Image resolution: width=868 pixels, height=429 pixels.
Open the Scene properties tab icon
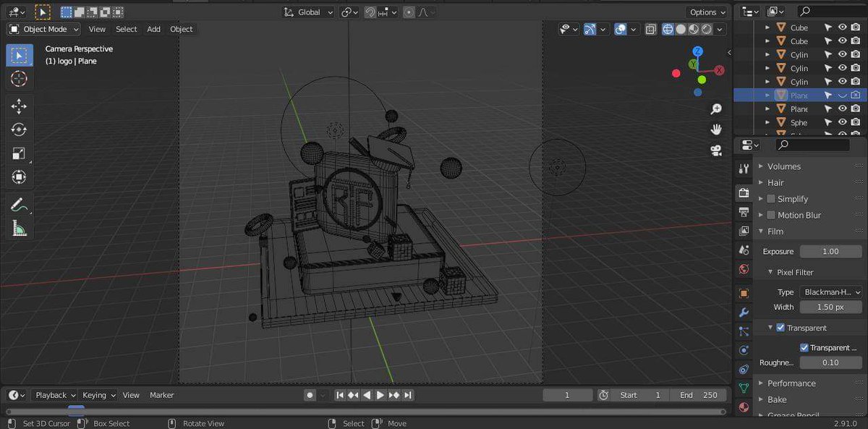[x=744, y=250]
